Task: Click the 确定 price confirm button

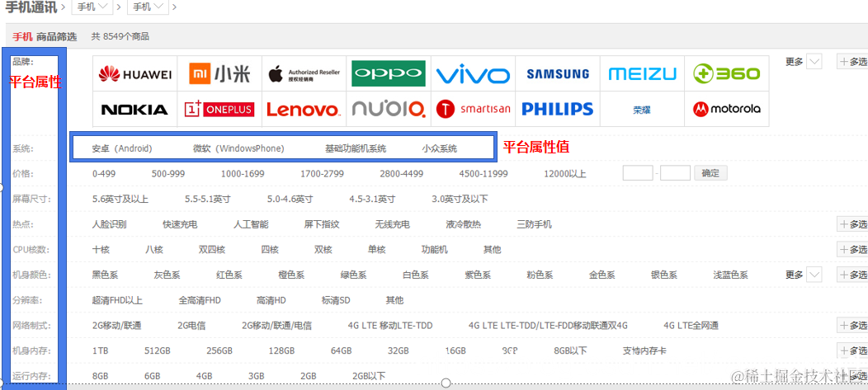Action: (x=710, y=173)
